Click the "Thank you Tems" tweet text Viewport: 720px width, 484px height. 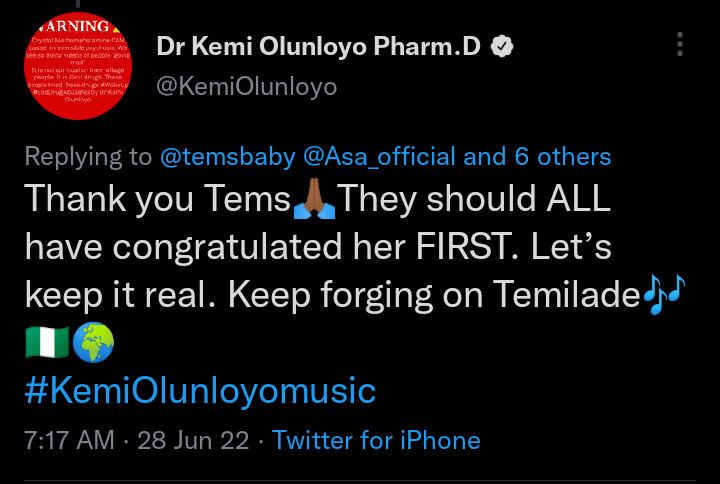pos(157,201)
